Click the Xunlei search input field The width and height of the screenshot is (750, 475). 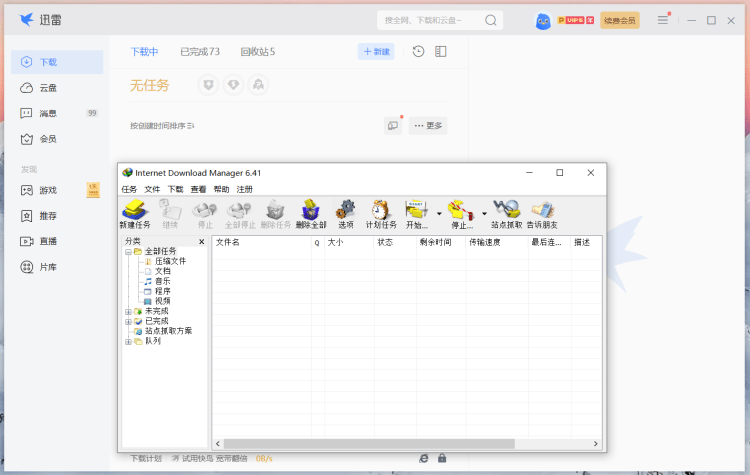[430, 21]
